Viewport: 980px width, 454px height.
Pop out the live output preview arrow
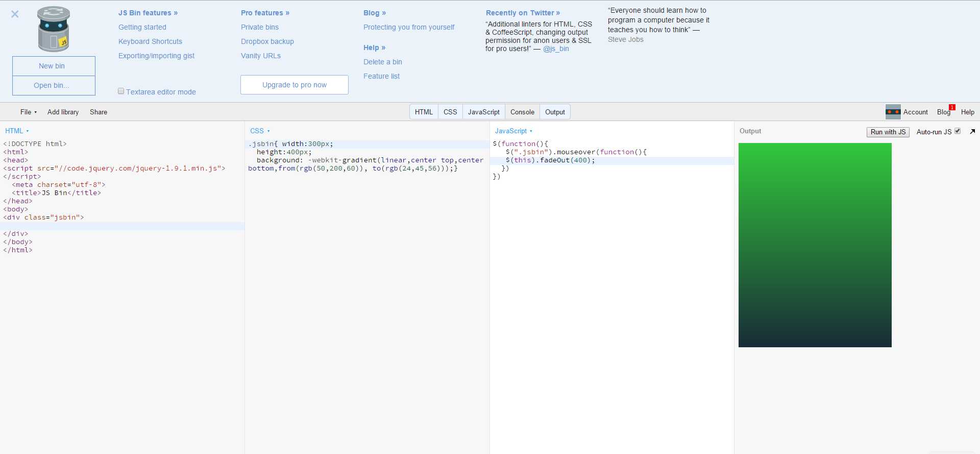pyautogui.click(x=972, y=131)
